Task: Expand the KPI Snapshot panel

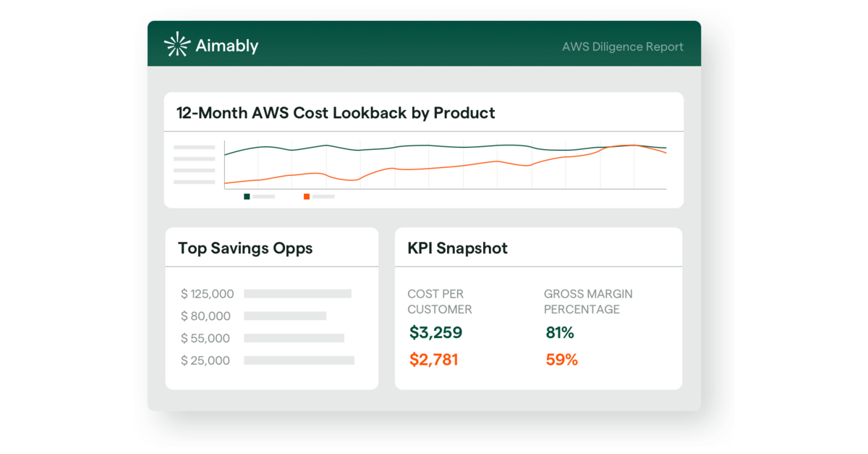Action: pos(456,248)
